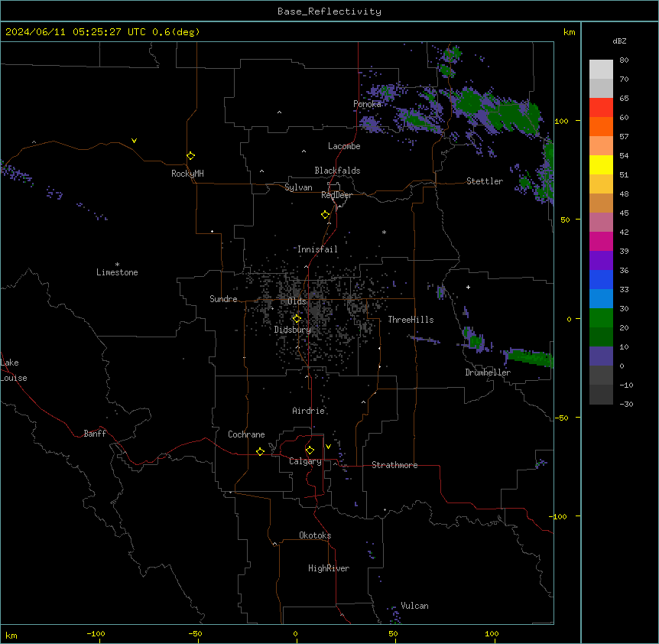Click the RedDeer city label
The width and height of the screenshot is (659, 644).
tap(336, 195)
